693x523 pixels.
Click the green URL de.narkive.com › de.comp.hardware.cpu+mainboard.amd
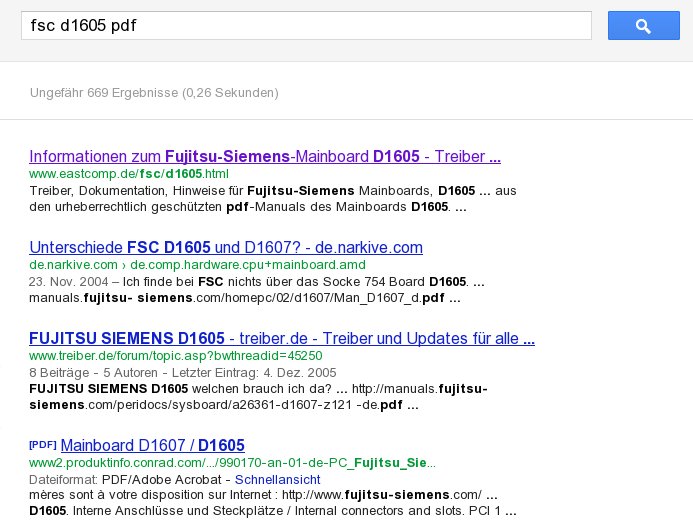point(198,265)
